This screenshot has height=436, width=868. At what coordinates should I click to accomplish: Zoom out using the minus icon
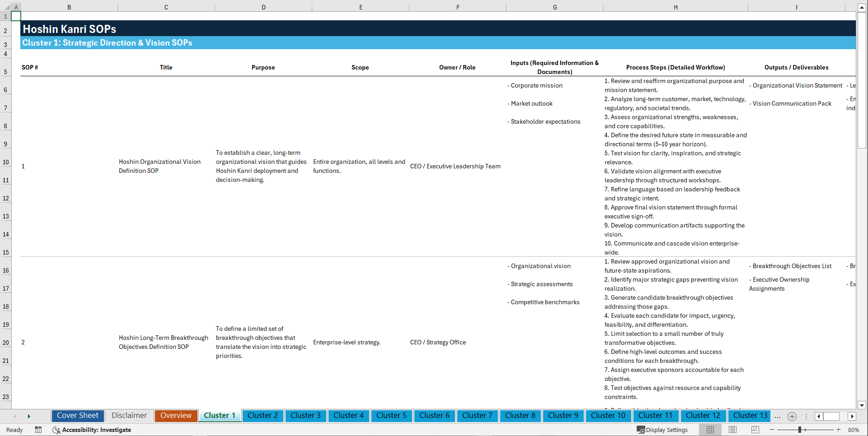coord(772,430)
